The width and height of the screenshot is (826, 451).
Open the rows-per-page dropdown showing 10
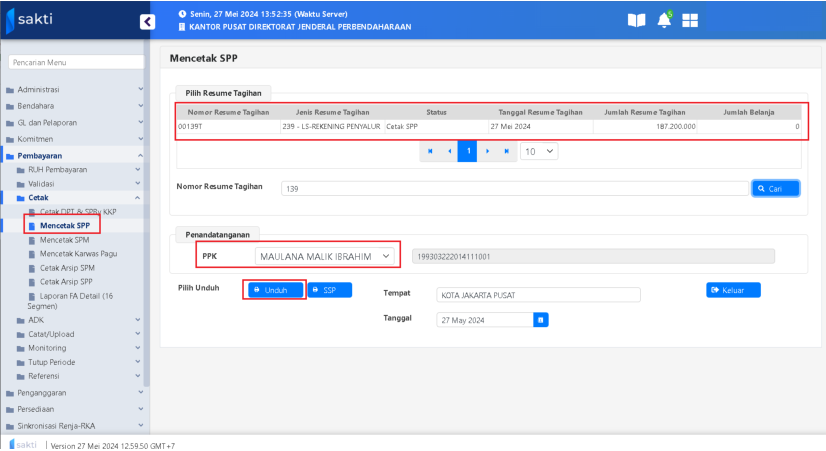539,151
